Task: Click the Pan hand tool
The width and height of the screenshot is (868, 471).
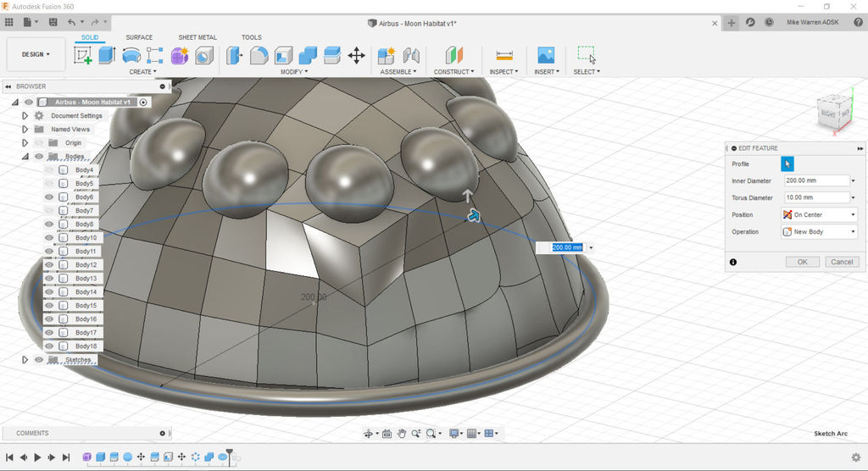Action: coord(401,434)
